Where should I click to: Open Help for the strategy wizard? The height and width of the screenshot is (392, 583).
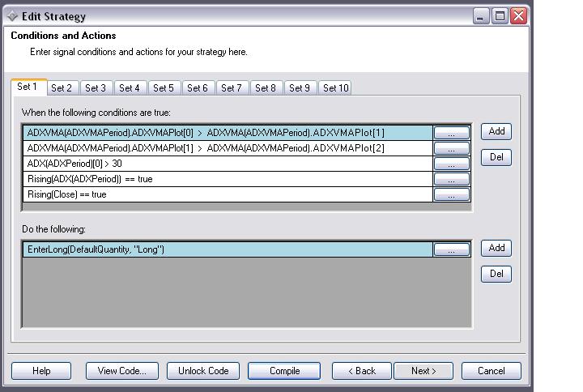[41, 371]
